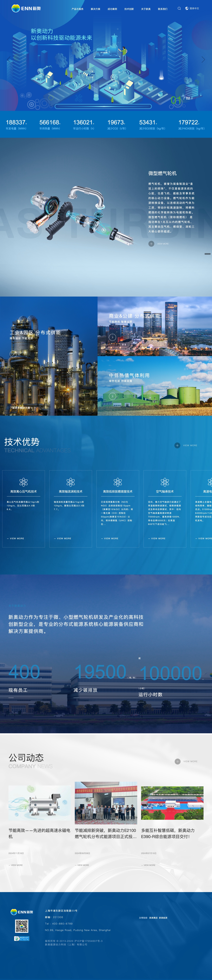Click the footer ENN 新奥 logo
Image resolution: width=212 pixels, height=980 pixels.
[x=22, y=912]
